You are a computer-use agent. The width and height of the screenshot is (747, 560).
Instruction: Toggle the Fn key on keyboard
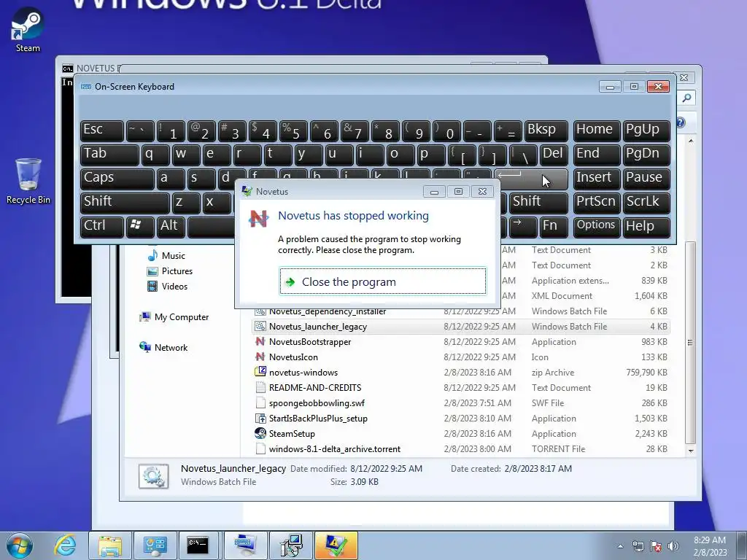[554, 226]
